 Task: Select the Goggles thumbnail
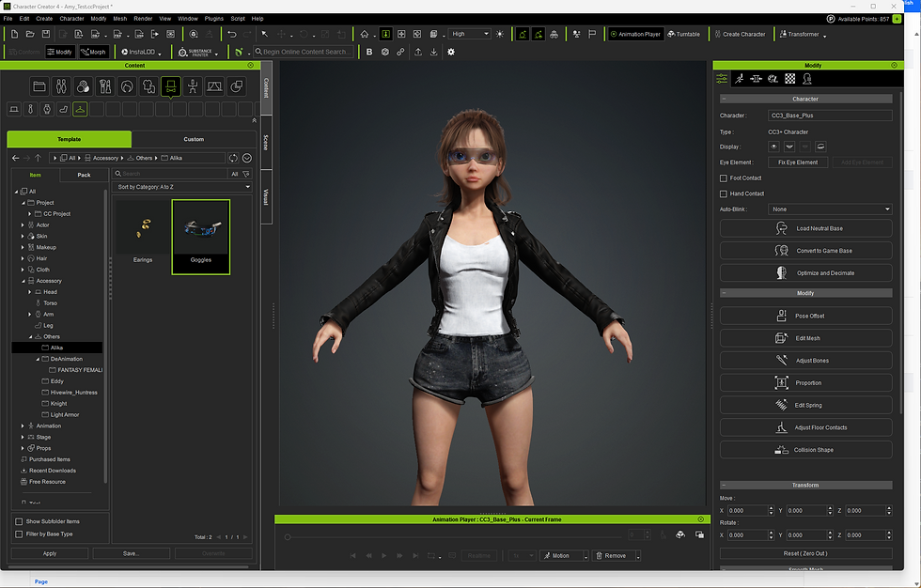201,237
